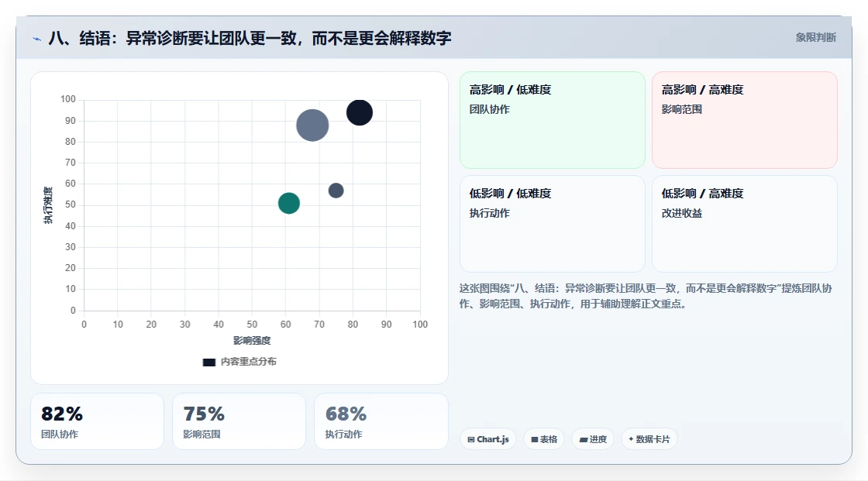The height and width of the screenshot is (481, 868).
Task: Click the 75% 影响范围 stat card
Action: pyautogui.click(x=239, y=421)
